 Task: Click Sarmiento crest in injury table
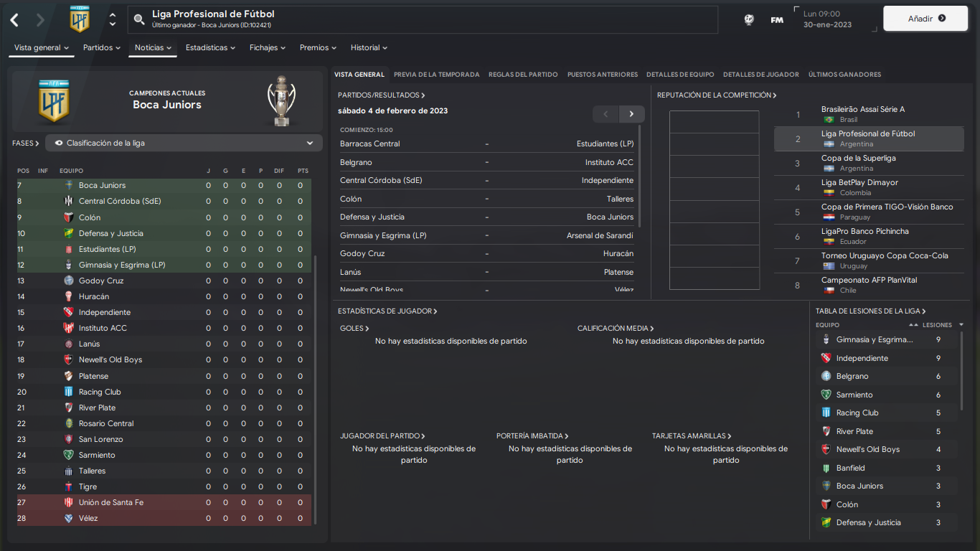[x=826, y=395]
